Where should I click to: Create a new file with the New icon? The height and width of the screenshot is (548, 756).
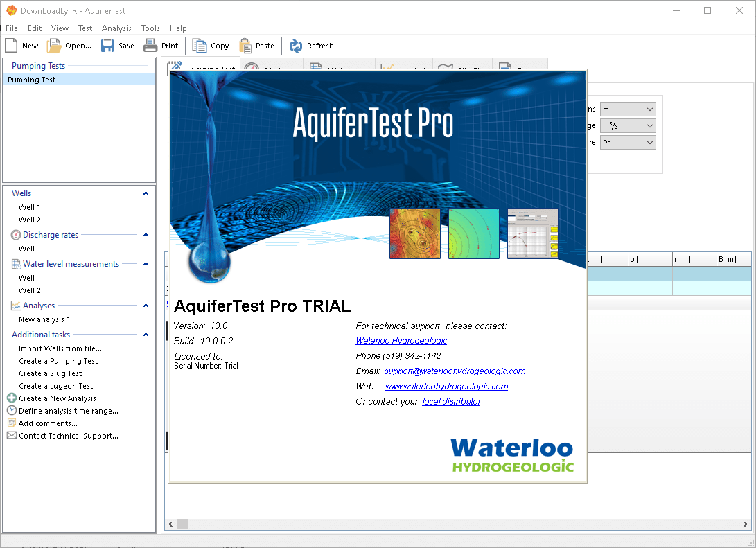[x=10, y=45]
